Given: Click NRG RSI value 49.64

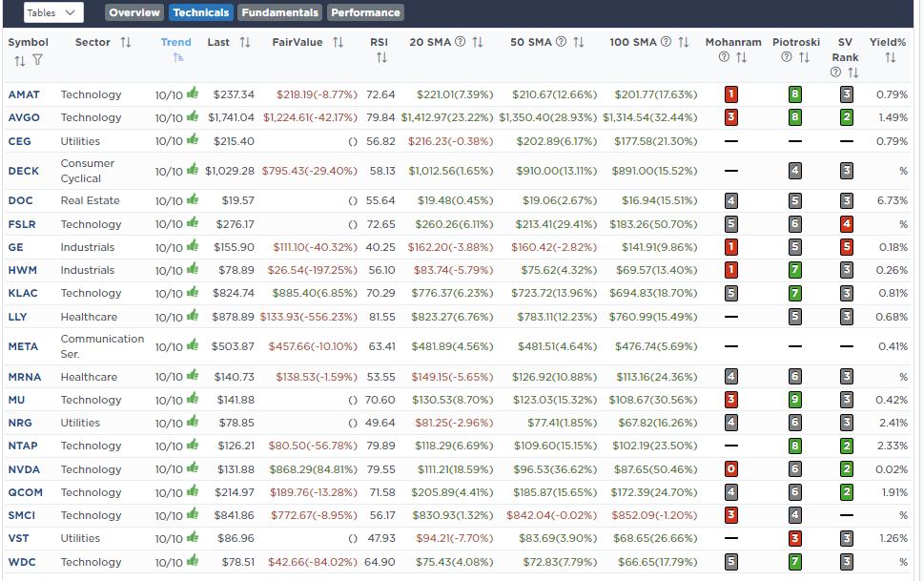Looking at the screenshot, I should tap(380, 424).
